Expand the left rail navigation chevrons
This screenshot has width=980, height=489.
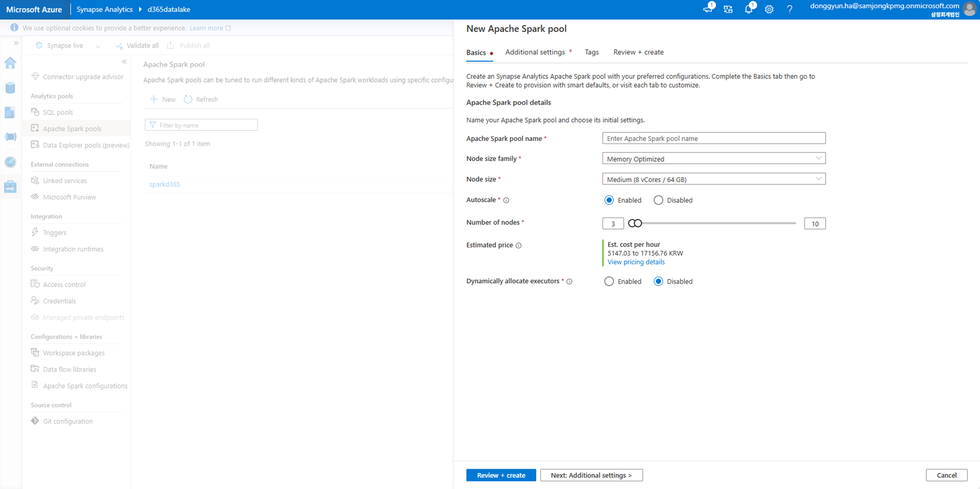click(x=16, y=43)
